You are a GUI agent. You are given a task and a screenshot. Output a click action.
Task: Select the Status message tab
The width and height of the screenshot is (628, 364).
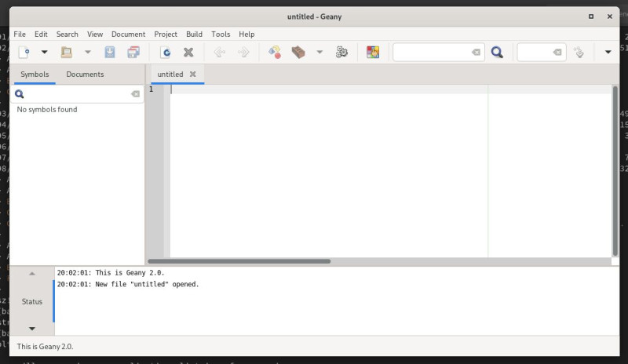tap(32, 301)
